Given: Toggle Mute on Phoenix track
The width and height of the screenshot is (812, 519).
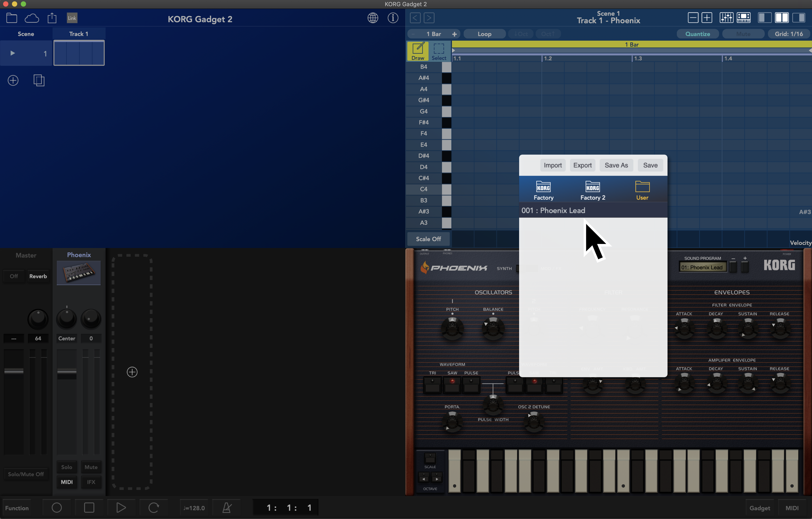Looking at the screenshot, I should point(91,467).
